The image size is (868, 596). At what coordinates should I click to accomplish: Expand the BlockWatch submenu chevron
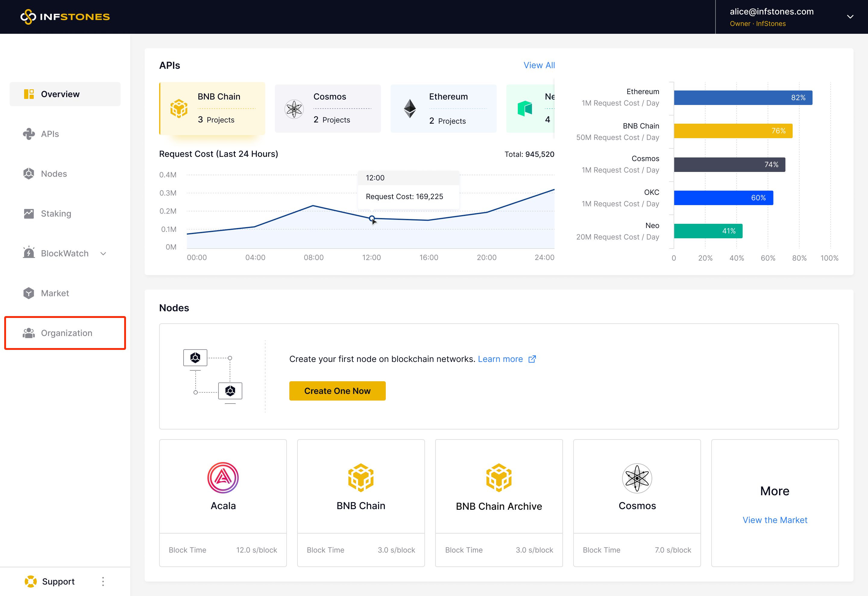click(103, 253)
